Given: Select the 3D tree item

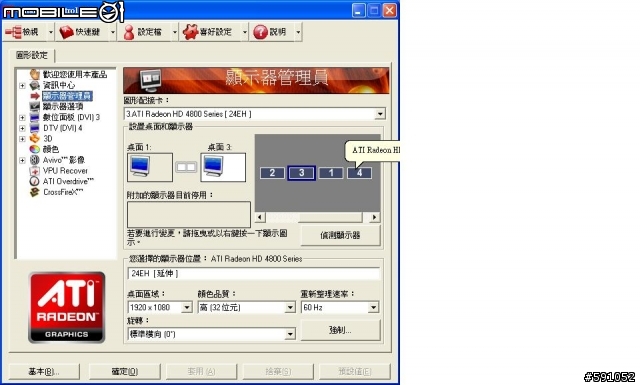Looking at the screenshot, I should (x=47, y=138).
